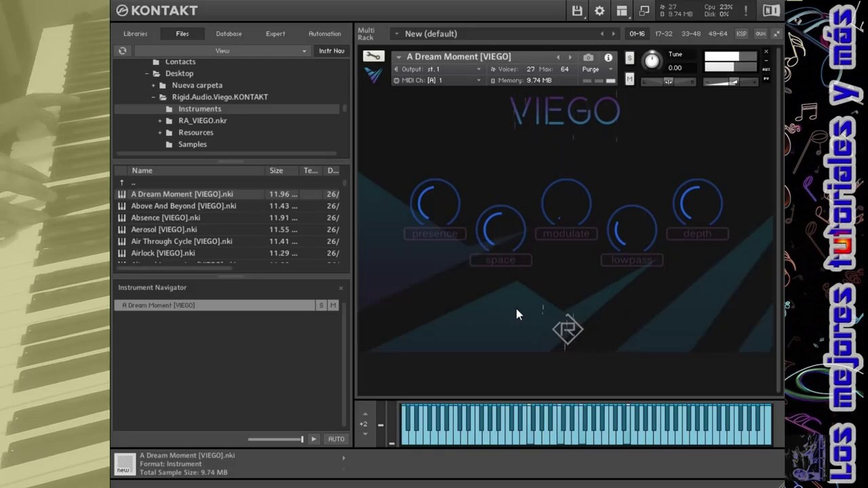This screenshot has height=488, width=868.
Task: Click the Native Instruments NI logo
Action: pyautogui.click(x=771, y=11)
